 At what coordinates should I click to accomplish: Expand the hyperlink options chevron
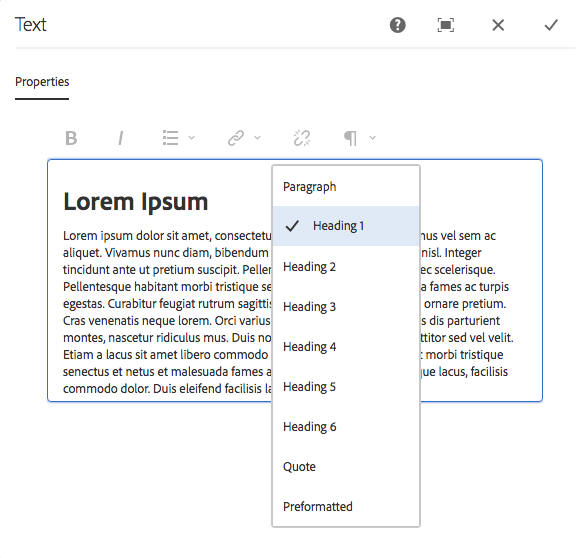click(257, 138)
